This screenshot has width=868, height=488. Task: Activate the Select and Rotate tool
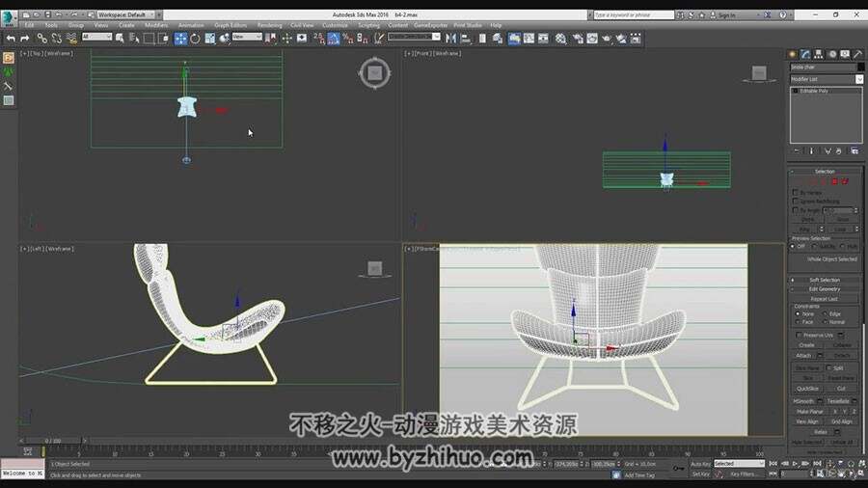pyautogui.click(x=195, y=39)
